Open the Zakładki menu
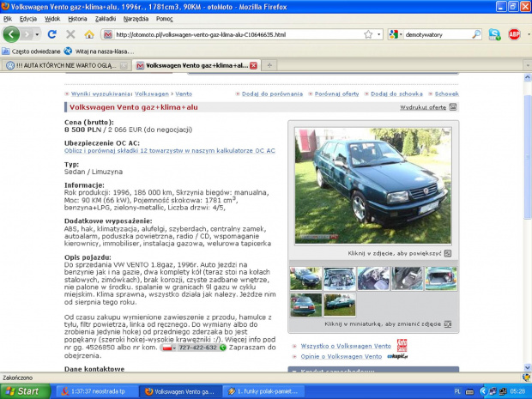The image size is (532, 399). click(x=106, y=19)
